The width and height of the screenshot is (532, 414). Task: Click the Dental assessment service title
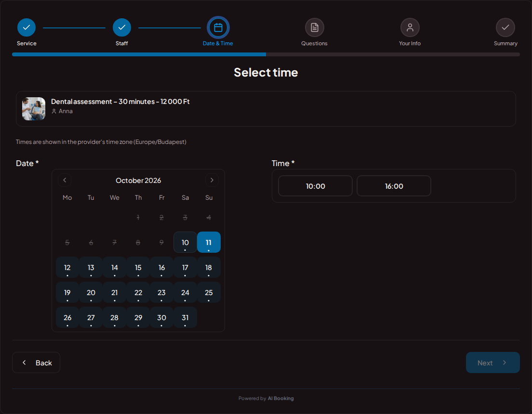coord(120,102)
